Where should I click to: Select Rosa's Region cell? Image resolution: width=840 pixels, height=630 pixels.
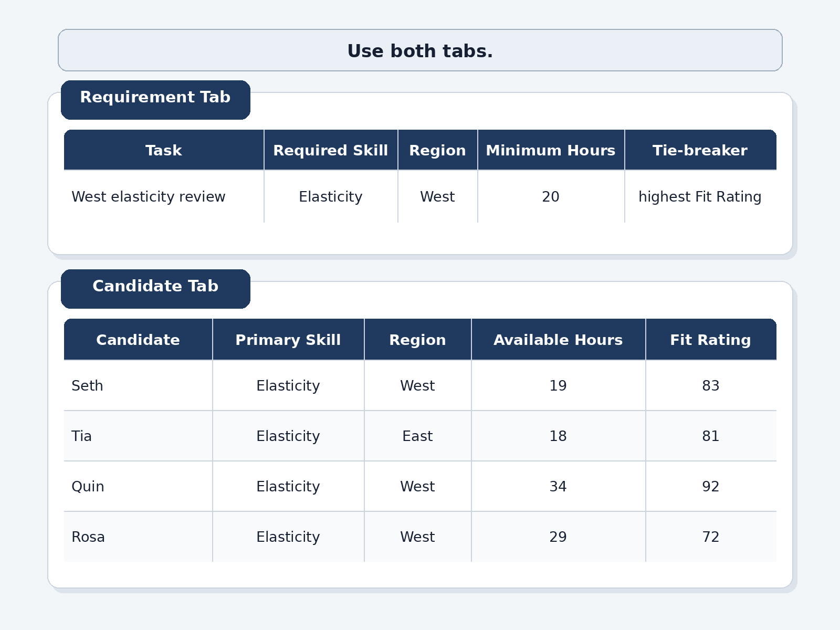tap(417, 537)
